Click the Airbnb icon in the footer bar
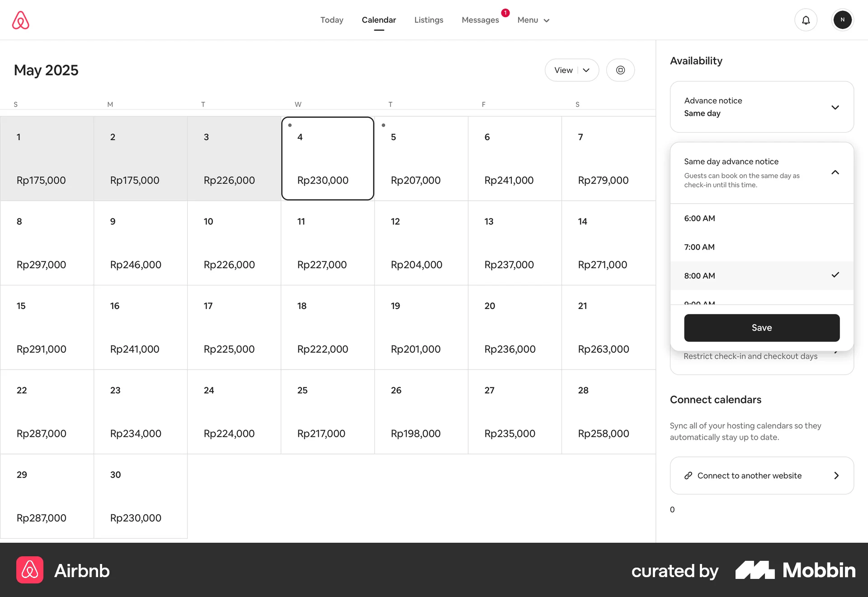This screenshot has width=868, height=597. point(29,570)
